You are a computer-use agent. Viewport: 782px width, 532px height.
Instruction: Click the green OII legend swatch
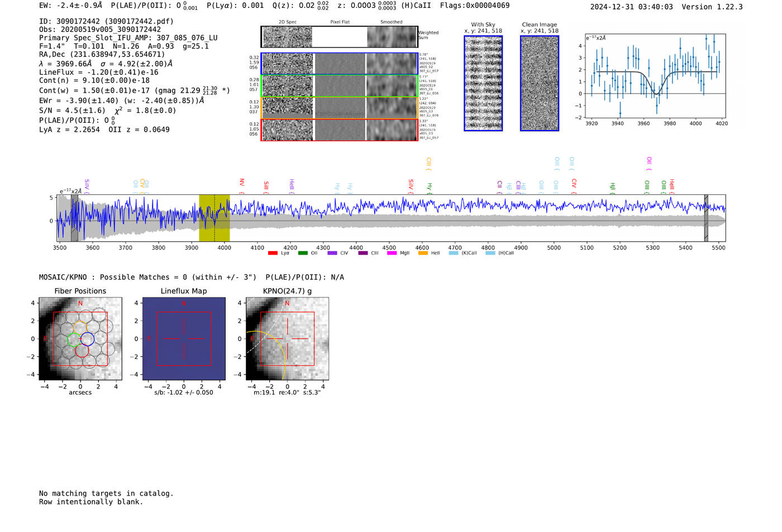tap(303, 253)
